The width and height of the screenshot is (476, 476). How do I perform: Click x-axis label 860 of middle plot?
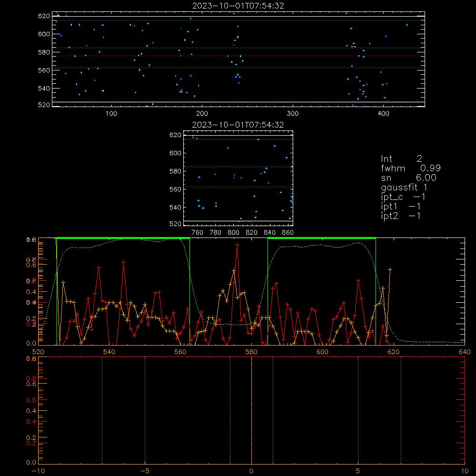[x=288, y=233]
